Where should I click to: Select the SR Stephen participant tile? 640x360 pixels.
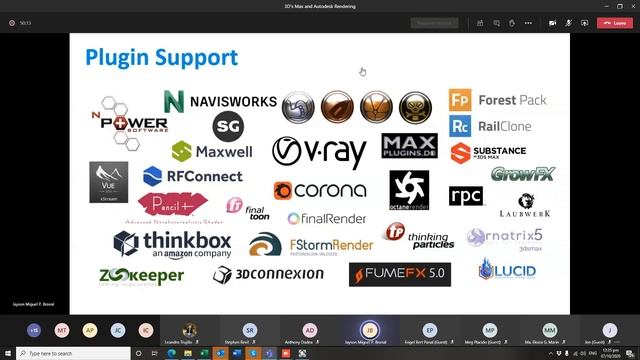click(249, 331)
